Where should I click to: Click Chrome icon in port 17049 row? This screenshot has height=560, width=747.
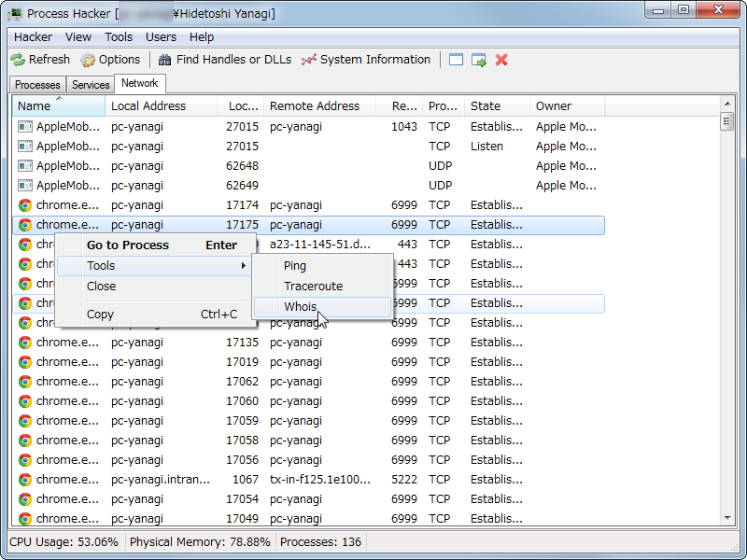(25, 519)
